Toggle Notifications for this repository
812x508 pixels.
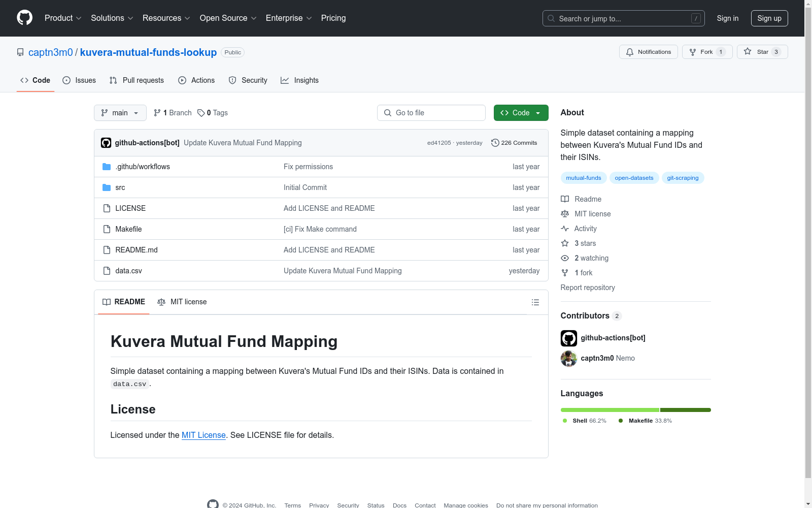[x=649, y=52]
